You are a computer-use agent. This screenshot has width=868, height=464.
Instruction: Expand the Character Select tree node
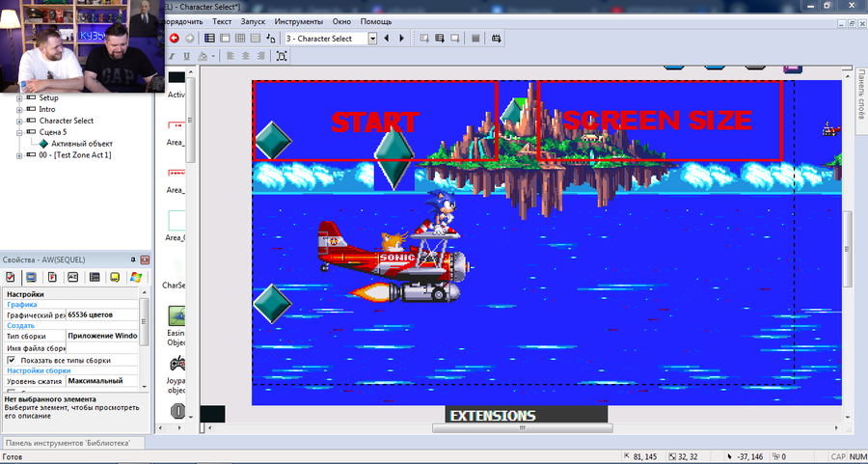click(19, 121)
